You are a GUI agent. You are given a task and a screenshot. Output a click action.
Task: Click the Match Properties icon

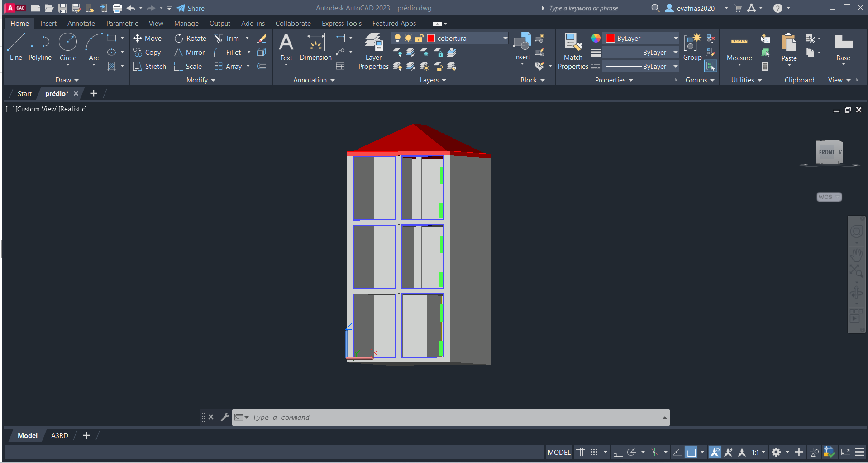click(x=573, y=51)
